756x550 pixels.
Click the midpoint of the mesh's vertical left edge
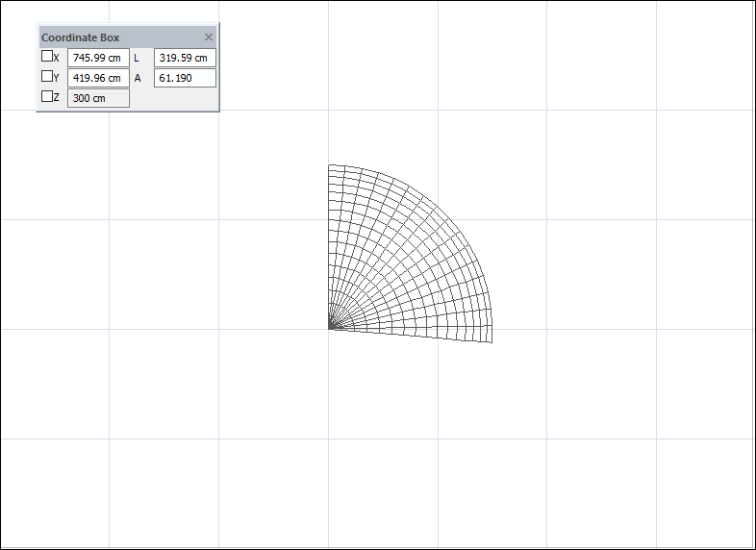pyautogui.click(x=330, y=247)
